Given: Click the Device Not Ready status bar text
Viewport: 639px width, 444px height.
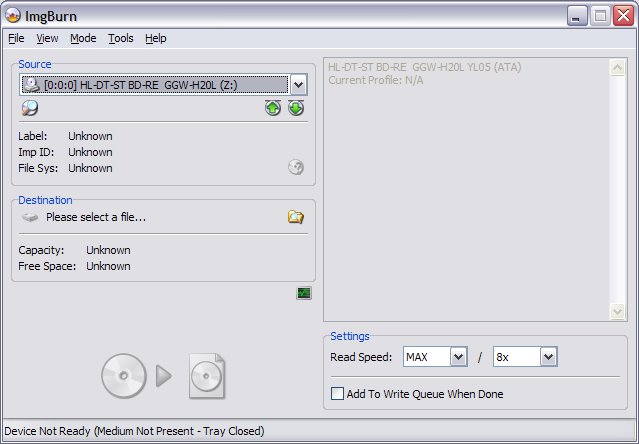Looking at the screenshot, I should click(x=134, y=431).
